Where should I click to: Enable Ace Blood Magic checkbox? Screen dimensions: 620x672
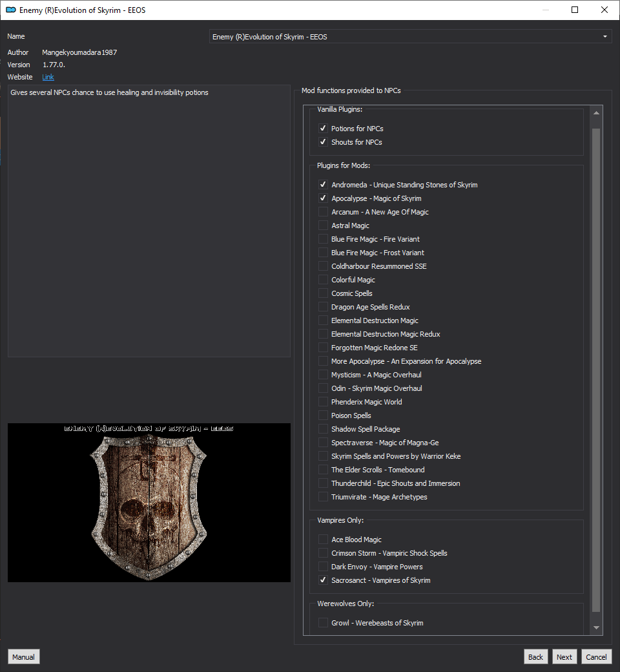[x=323, y=540]
